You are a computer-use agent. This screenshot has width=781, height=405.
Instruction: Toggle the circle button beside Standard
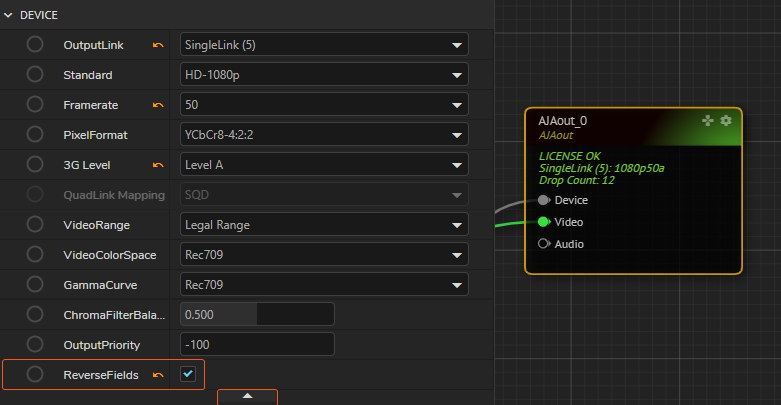point(35,75)
